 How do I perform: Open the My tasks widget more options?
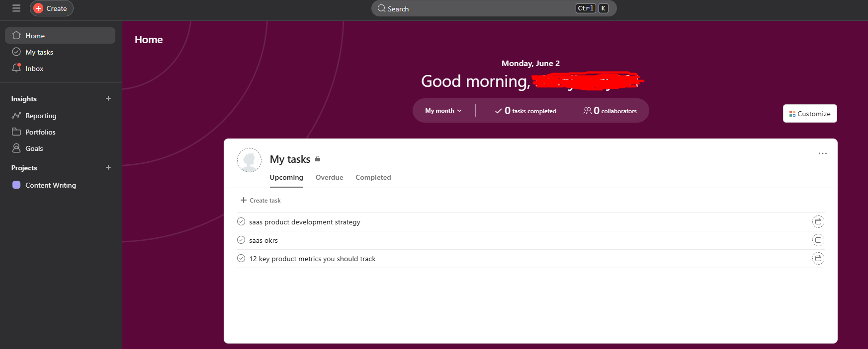click(x=823, y=153)
